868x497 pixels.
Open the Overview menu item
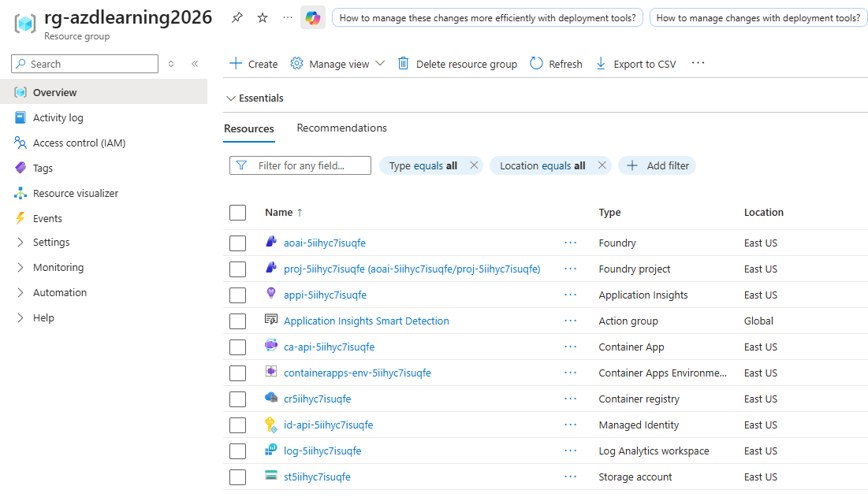click(x=103, y=92)
